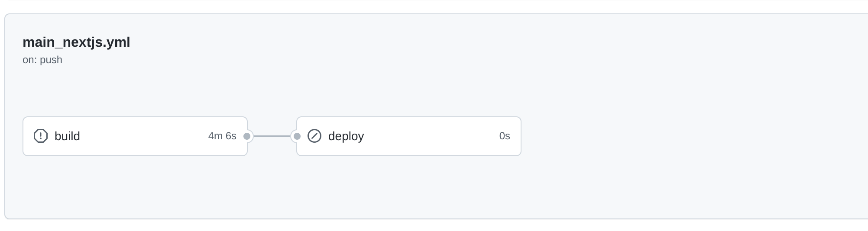This screenshot has height=231, width=868.
Task: Click the 'on: push' trigger text
Action: pyautogui.click(x=42, y=60)
